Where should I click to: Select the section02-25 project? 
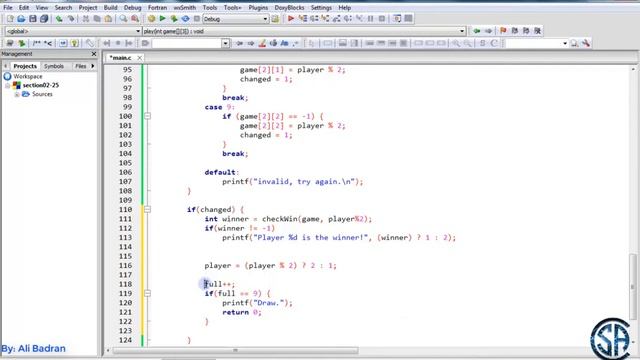(41, 85)
